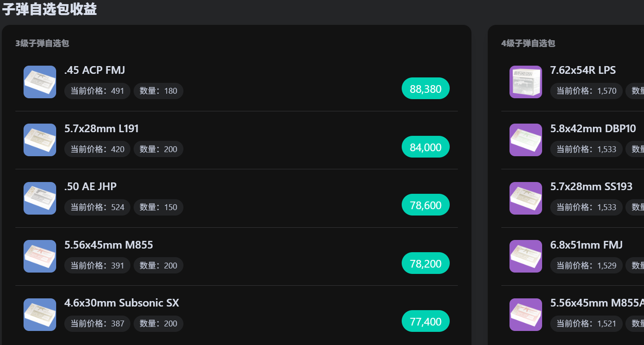Click the 6.8x51mm FMJ ammo icon
The image size is (644, 345).
click(526, 256)
